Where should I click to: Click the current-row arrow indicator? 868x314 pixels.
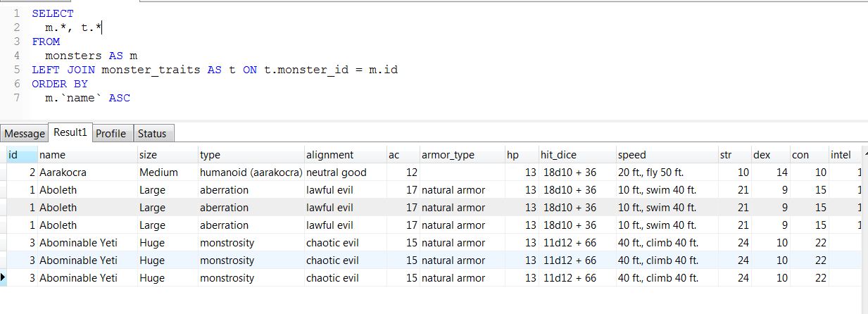(4, 277)
